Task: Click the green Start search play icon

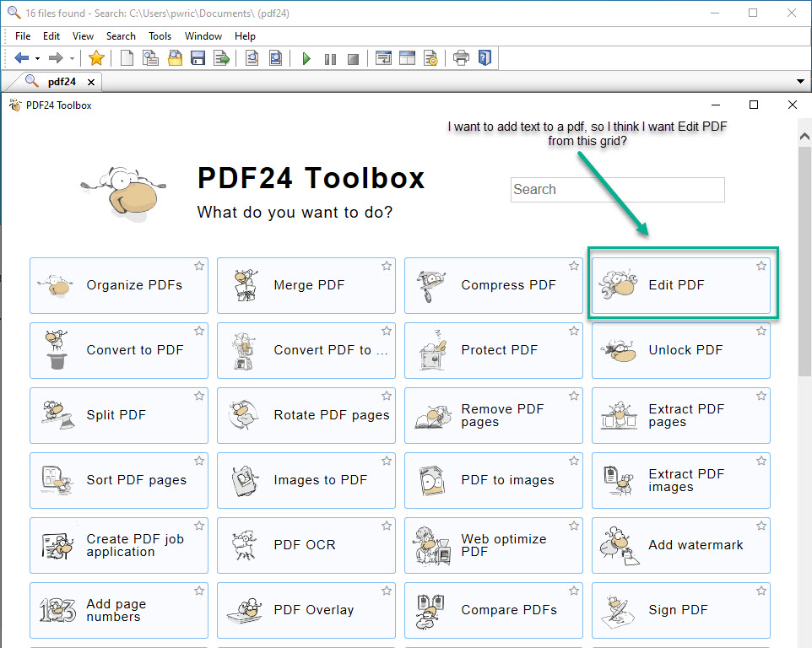Action: 306,58
